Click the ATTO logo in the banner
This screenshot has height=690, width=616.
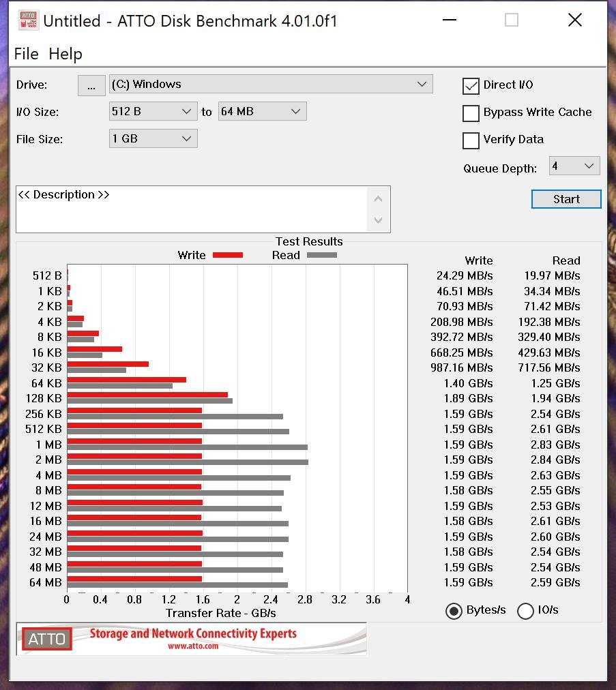(x=46, y=639)
